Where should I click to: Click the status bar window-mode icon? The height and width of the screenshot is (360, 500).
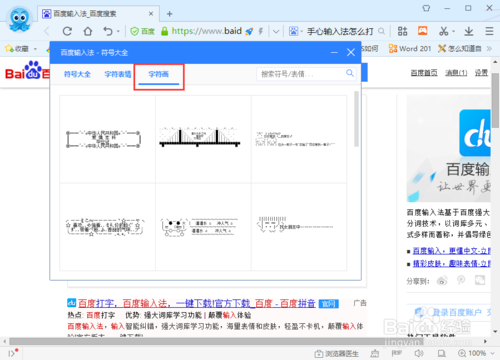click(442, 353)
